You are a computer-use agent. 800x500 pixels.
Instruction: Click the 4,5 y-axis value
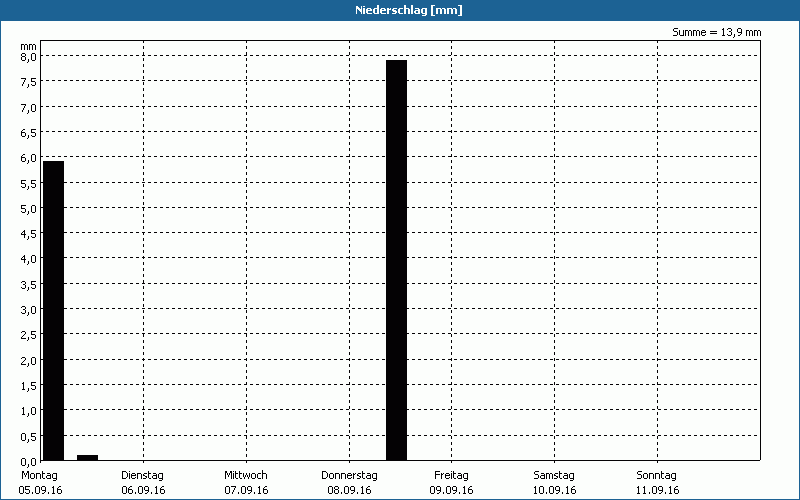tap(29, 234)
